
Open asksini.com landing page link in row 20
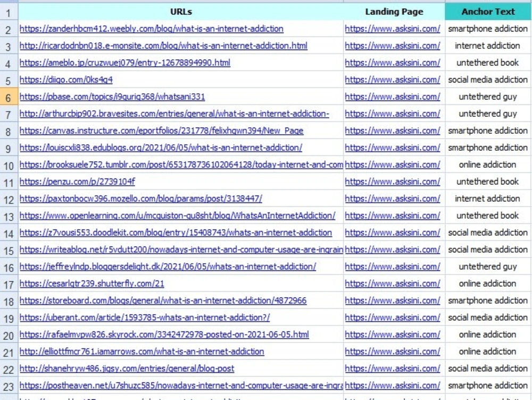coord(393,334)
